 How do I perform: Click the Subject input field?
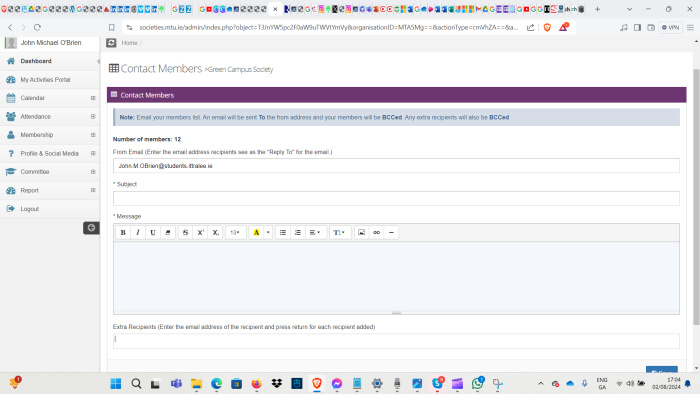click(x=396, y=199)
